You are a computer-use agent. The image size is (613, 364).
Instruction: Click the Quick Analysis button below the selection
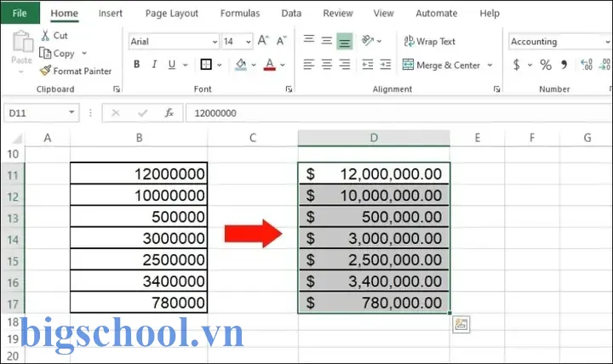(461, 325)
